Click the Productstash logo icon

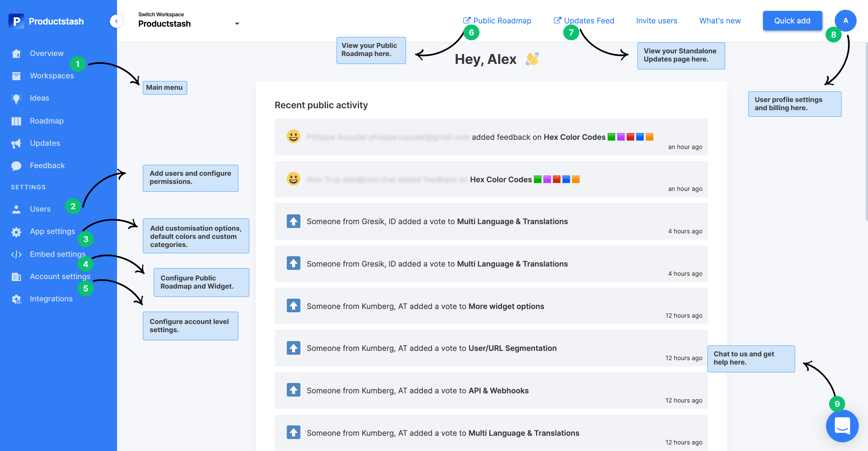(x=16, y=21)
